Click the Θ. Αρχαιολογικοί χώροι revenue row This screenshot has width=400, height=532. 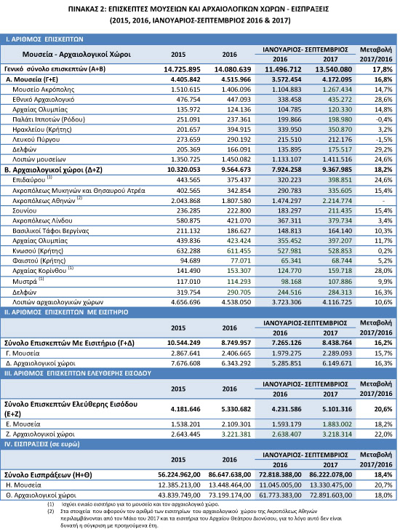point(199,496)
